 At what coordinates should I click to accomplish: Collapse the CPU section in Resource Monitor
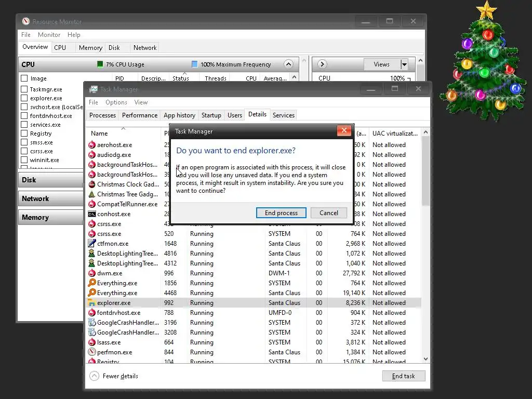point(288,64)
